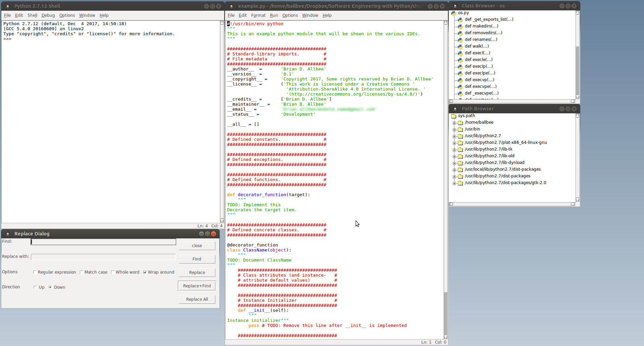Click the editor's vertical scrollbar thumb

click(446, 158)
